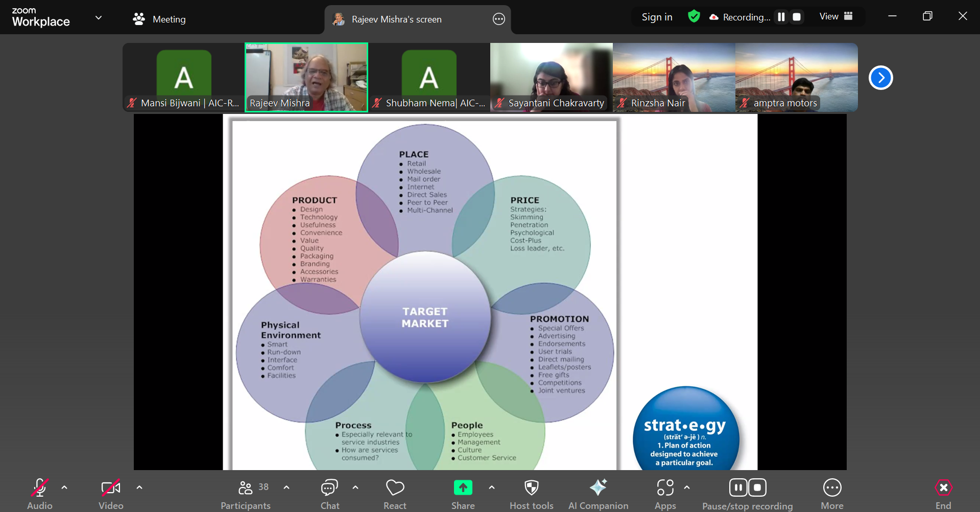Image resolution: width=980 pixels, height=512 pixels.
Task: Open the Zoom Workplace dropdown arrow
Action: [99, 18]
